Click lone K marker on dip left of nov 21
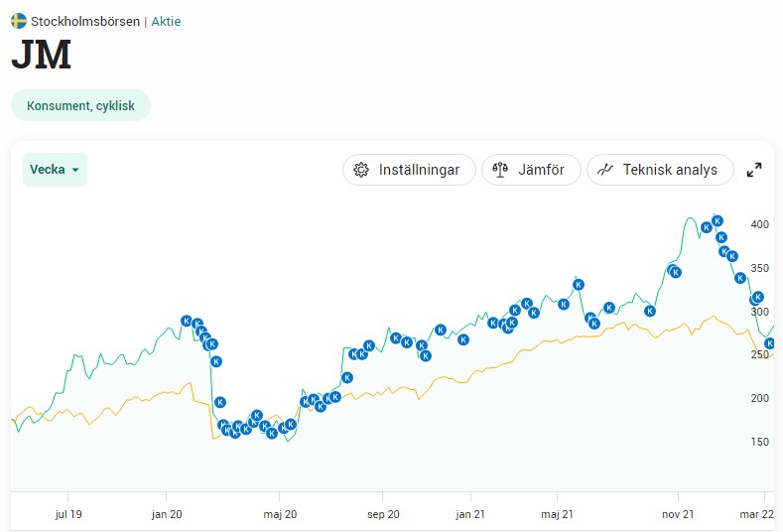The height and width of the screenshot is (532, 783). (650, 311)
